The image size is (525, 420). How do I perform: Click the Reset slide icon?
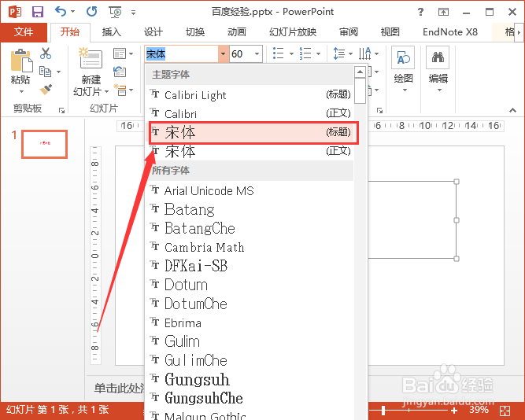point(120,72)
